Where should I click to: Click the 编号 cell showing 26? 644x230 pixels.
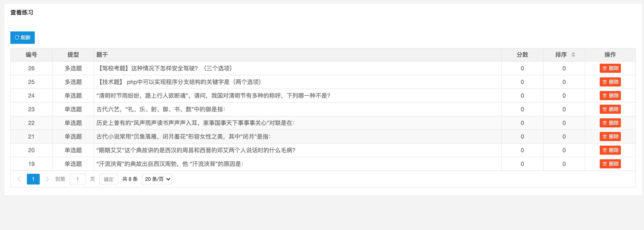pos(31,68)
